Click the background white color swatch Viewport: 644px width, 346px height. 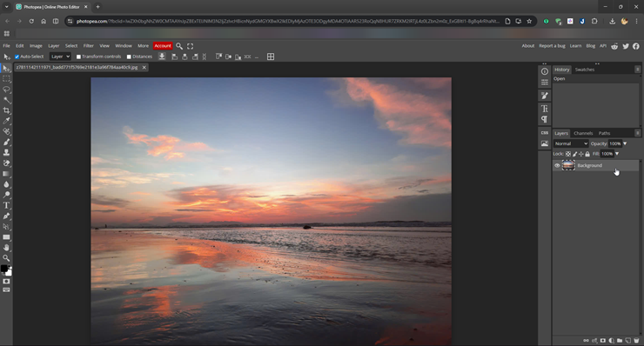tap(9, 273)
